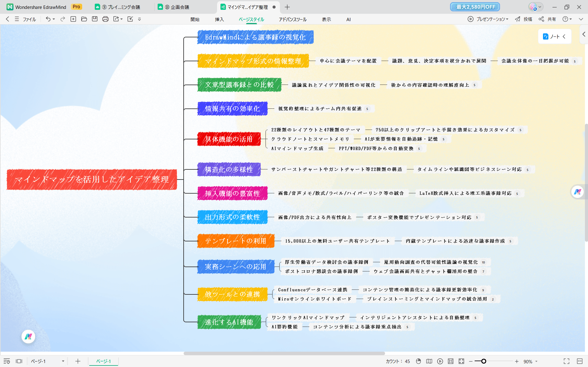Expand the Undo history dropdown arrow

click(54, 19)
